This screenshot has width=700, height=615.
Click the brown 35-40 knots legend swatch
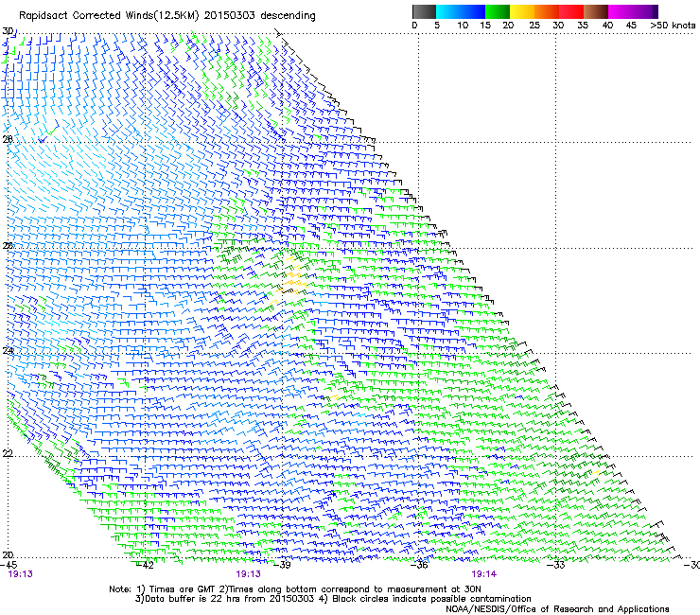[596, 11]
